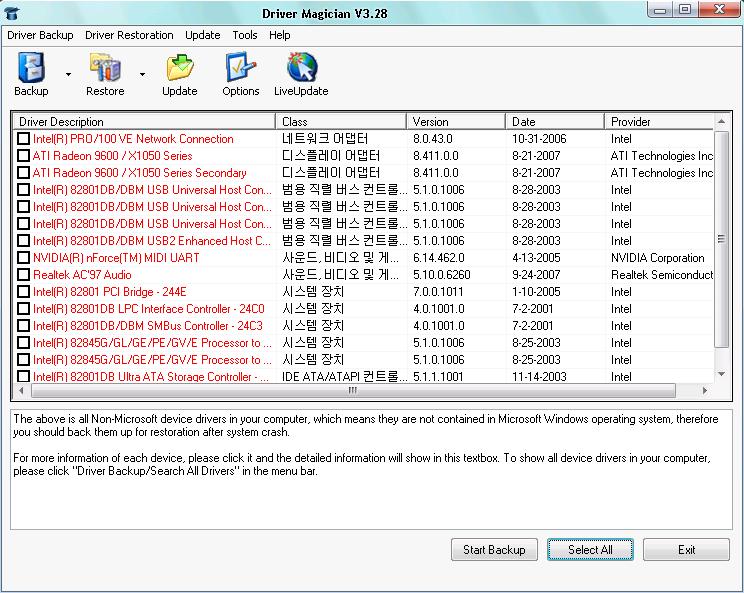Image resolution: width=744 pixels, height=593 pixels.
Task: Sort by the Driver Description column header
Action: pos(144,121)
